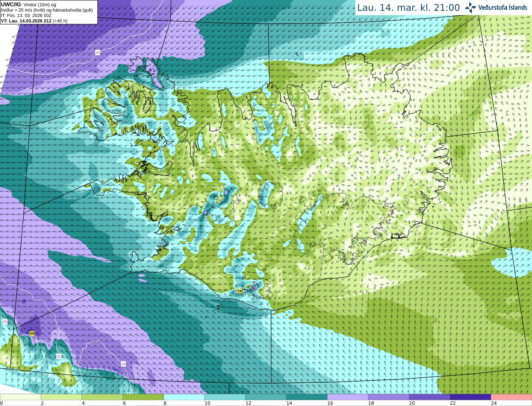532x406 pixels.
Task: Click the scale tick label 14
Action: pos(289,403)
